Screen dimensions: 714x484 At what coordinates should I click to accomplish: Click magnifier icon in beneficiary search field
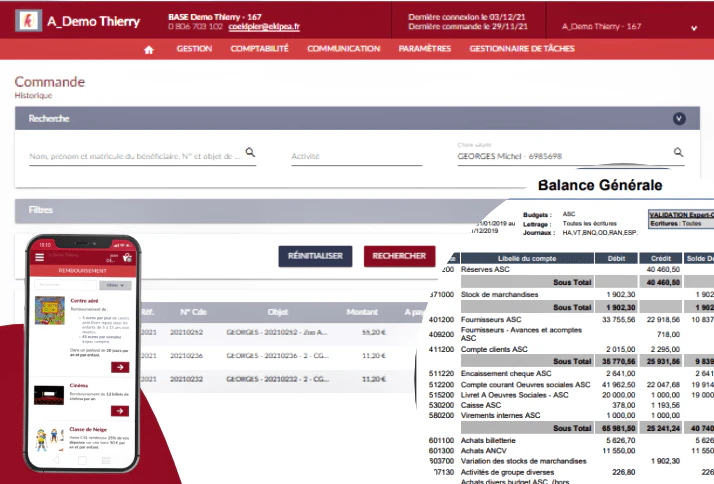250,152
